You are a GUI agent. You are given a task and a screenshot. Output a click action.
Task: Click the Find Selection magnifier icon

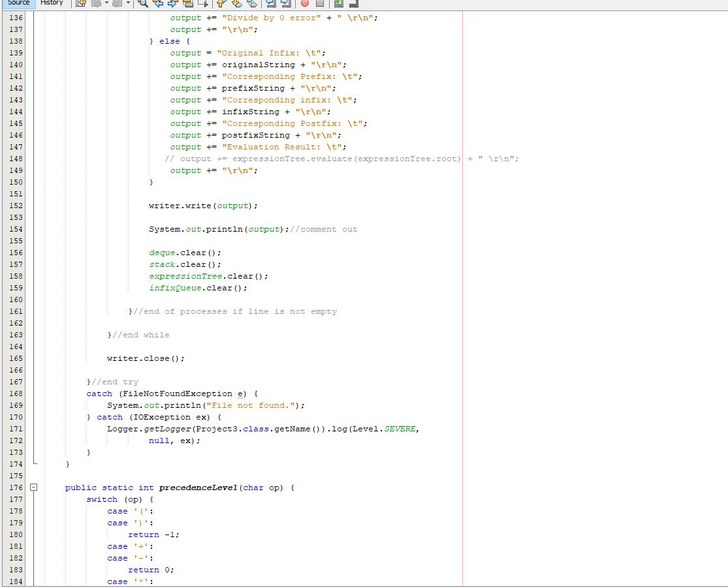tap(144, 3)
